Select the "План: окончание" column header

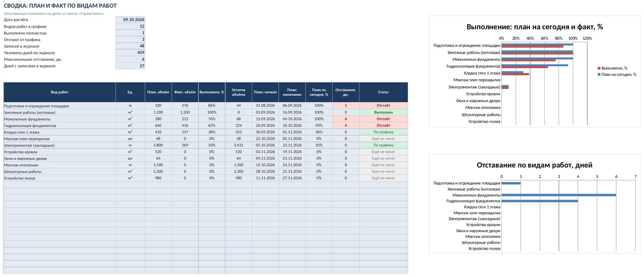(x=292, y=92)
